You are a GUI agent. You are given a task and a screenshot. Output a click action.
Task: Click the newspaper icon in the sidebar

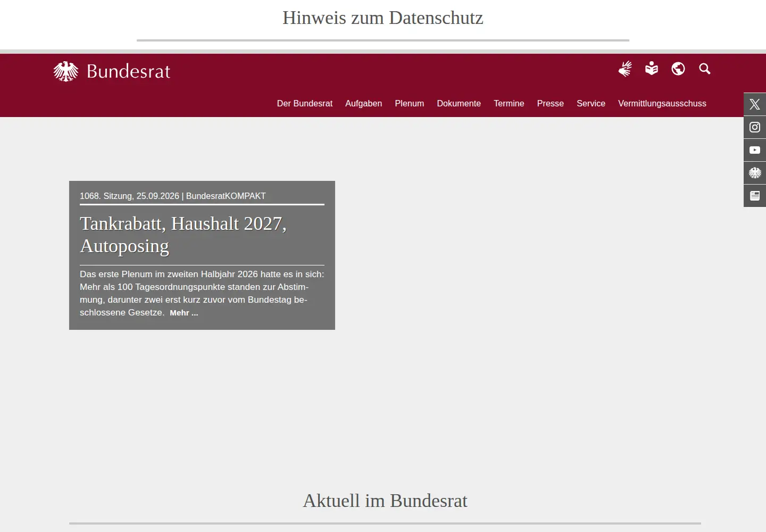[x=755, y=196]
